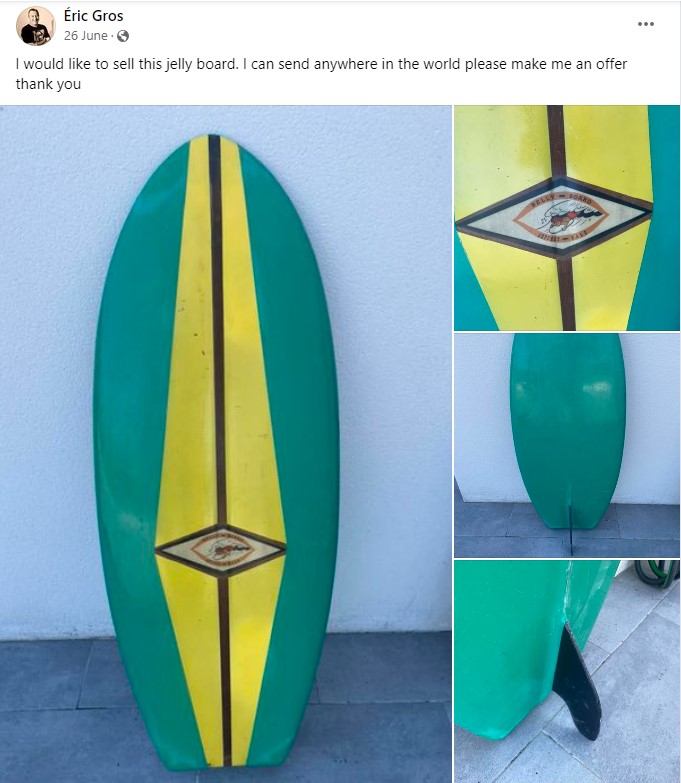The image size is (681, 783).
Task: Open the post's 26 June timestamp
Action: tap(86, 36)
